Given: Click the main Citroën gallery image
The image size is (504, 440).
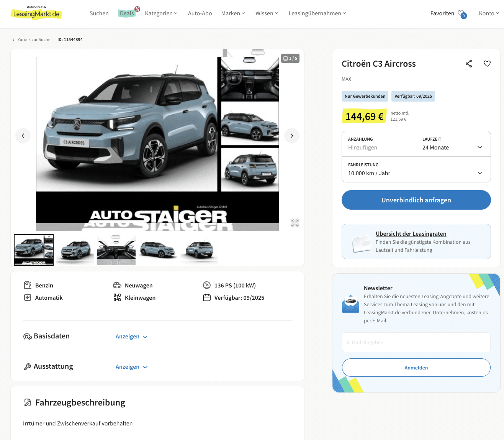Looking at the screenshot, I should pos(157,140).
